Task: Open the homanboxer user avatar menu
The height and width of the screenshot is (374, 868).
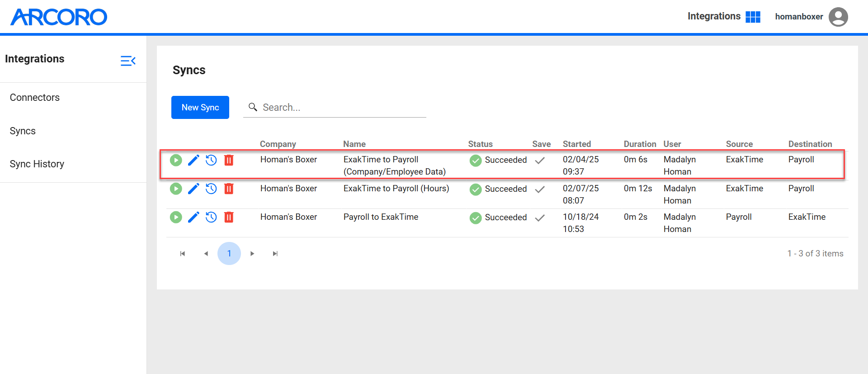Action: (x=838, y=17)
